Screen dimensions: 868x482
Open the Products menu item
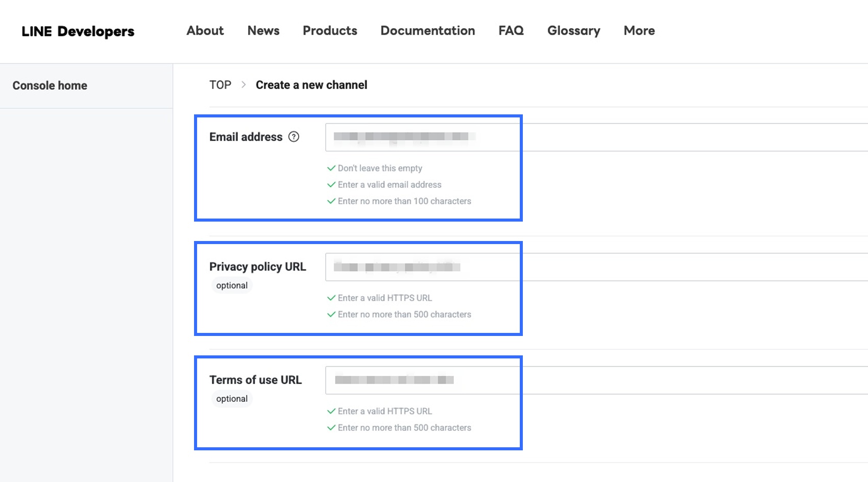pyautogui.click(x=330, y=31)
